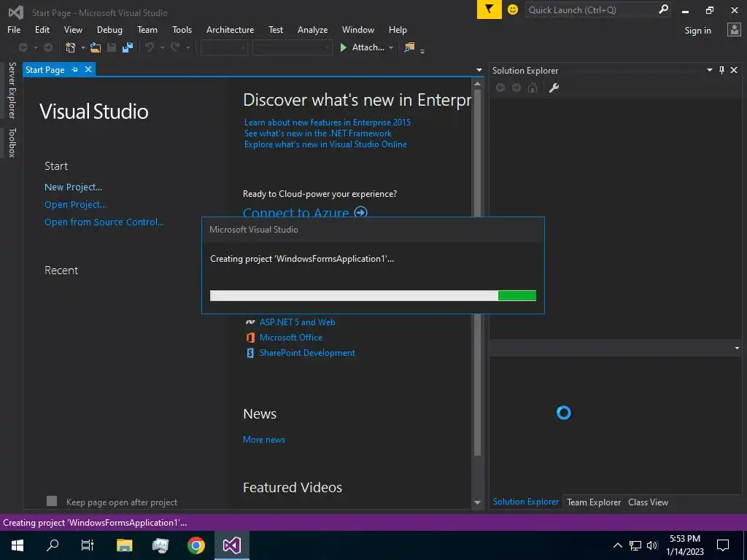Open the Server Explorer side tab
This screenshot has width=747, height=560.
coord(12,90)
